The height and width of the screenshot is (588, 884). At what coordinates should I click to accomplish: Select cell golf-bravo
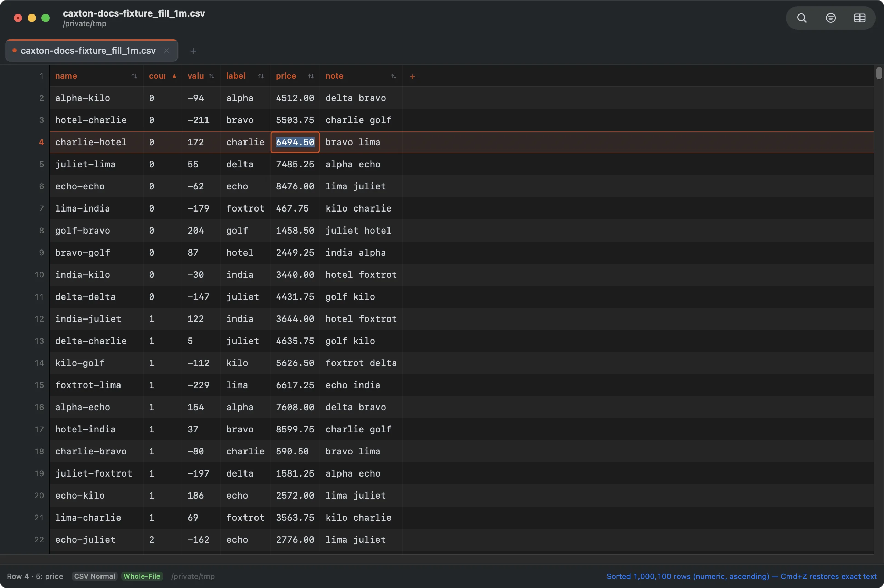tap(96, 231)
